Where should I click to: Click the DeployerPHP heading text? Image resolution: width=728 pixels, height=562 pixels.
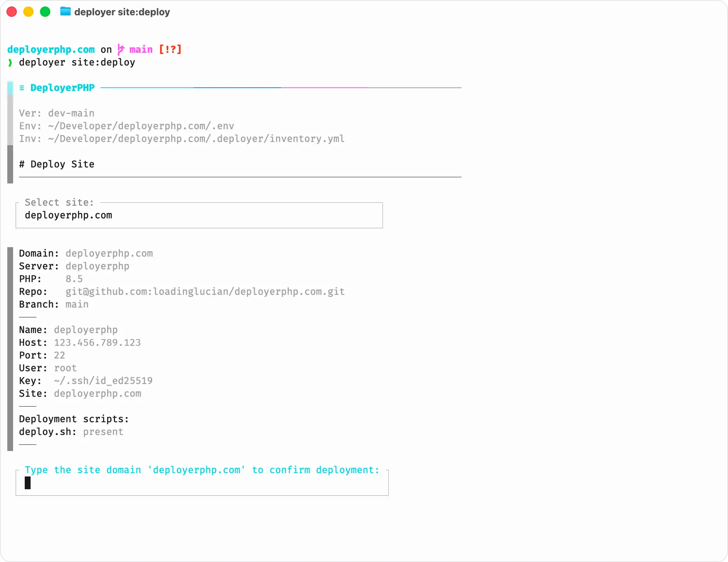click(x=62, y=87)
